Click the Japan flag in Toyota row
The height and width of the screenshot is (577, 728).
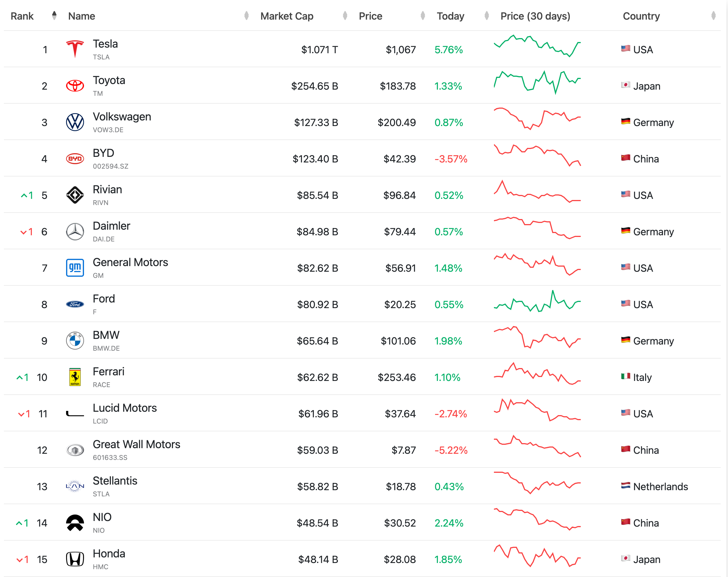tap(625, 85)
